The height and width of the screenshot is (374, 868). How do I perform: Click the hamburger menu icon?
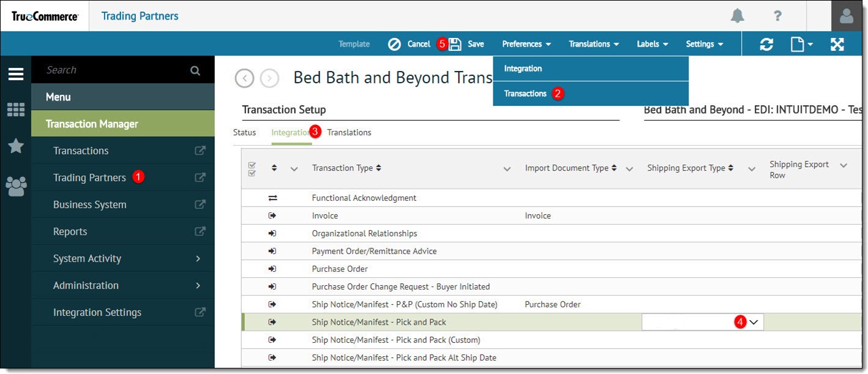(16, 74)
